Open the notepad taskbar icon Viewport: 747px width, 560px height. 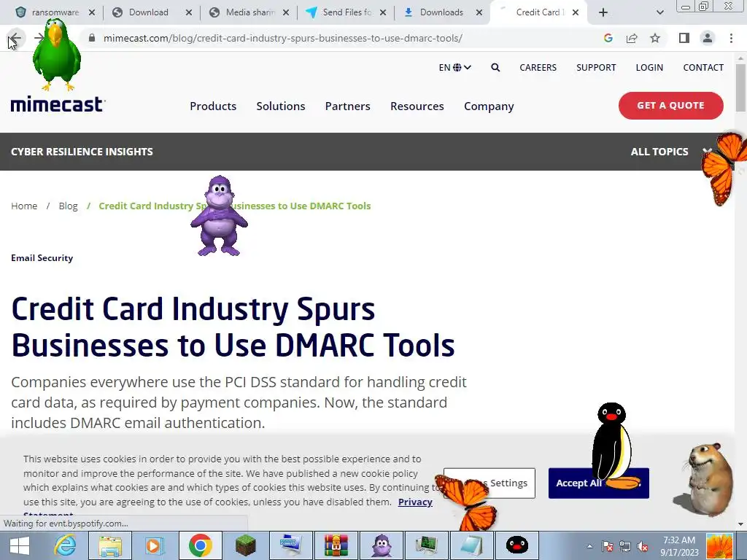pyautogui.click(x=472, y=545)
